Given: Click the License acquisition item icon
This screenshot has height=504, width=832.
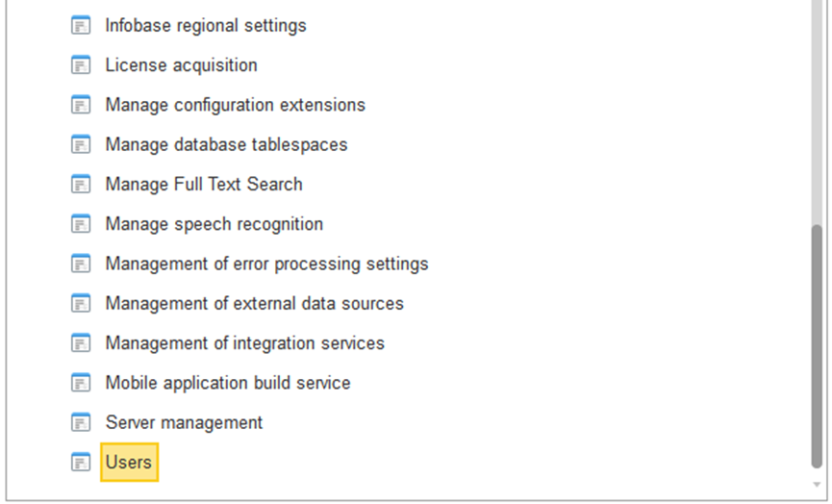Looking at the screenshot, I should point(81,65).
